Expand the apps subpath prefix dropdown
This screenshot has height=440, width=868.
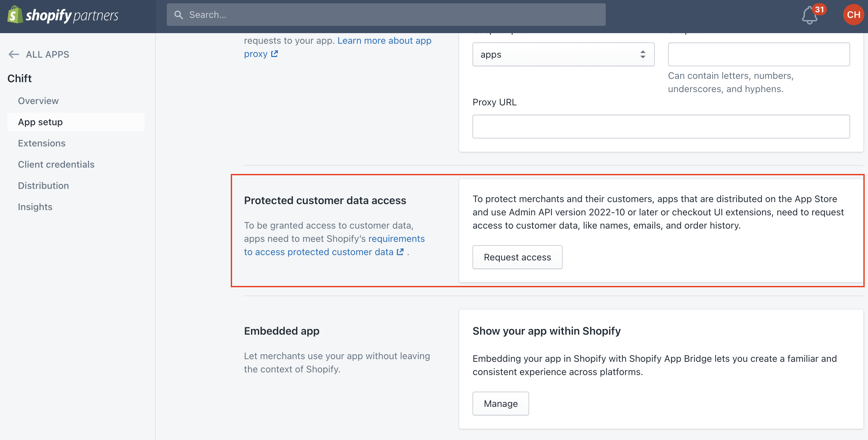pos(563,54)
